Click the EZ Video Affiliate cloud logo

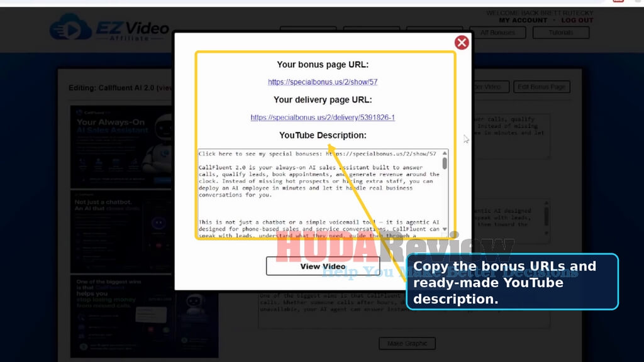(70, 27)
